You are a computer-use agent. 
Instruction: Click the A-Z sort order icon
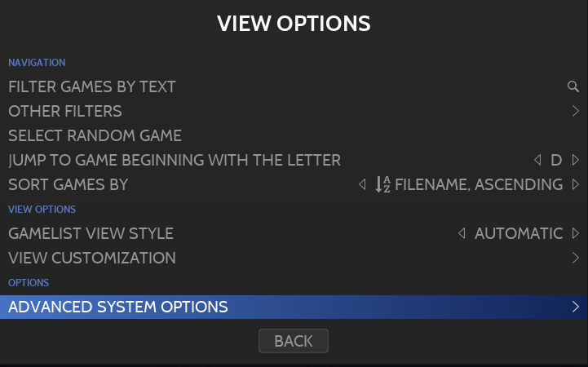tap(382, 184)
